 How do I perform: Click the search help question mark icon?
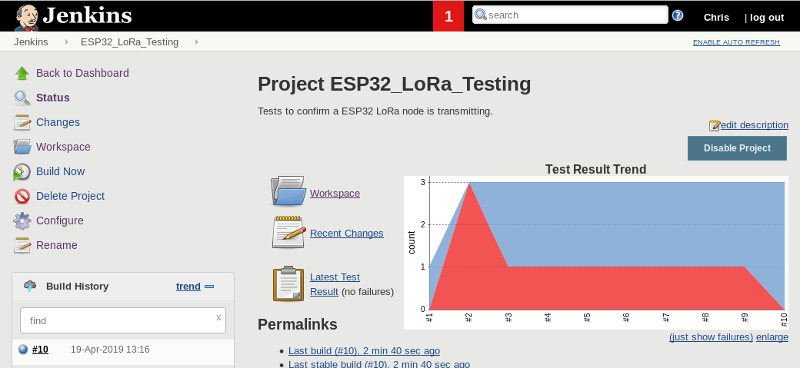(x=678, y=15)
